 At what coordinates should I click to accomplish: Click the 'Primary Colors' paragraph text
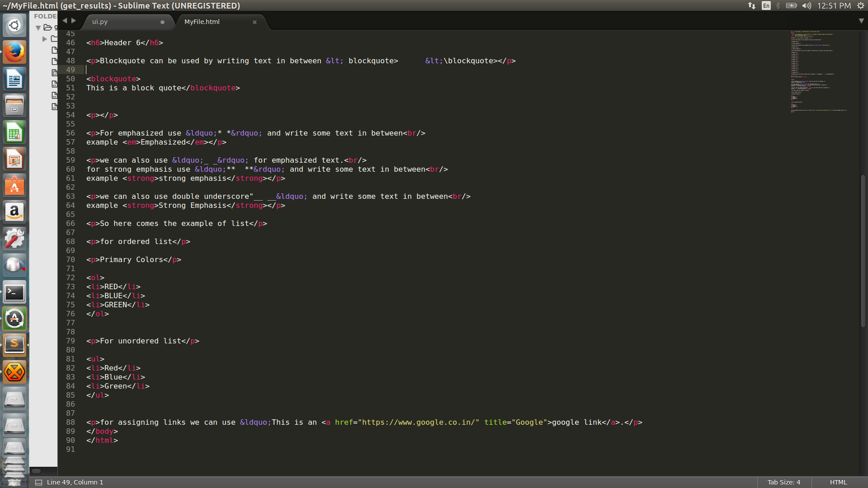(132, 260)
